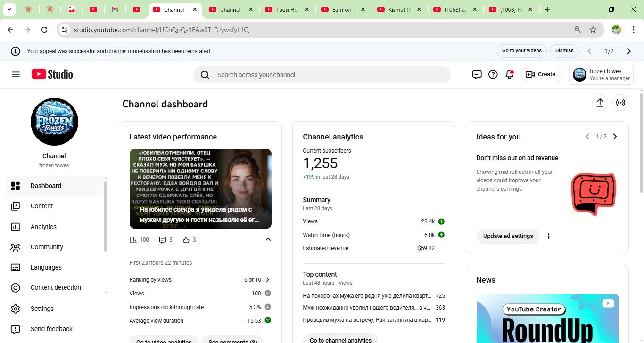Image resolution: width=644 pixels, height=343 pixels.
Task: Click the search across your channel field
Action: [322, 75]
